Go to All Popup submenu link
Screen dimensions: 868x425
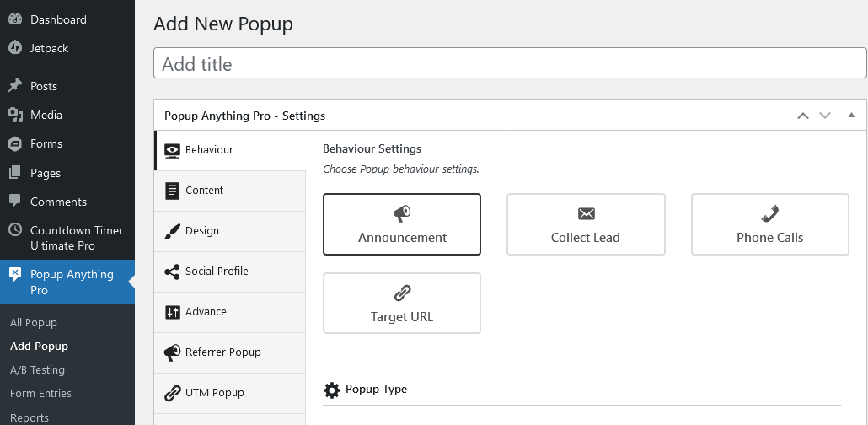tap(33, 322)
